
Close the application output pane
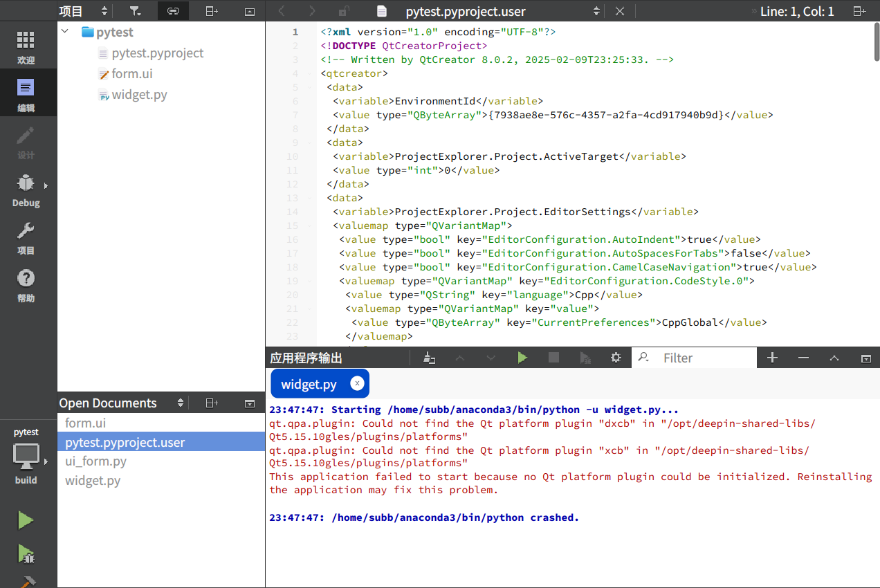(x=865, y=358)
